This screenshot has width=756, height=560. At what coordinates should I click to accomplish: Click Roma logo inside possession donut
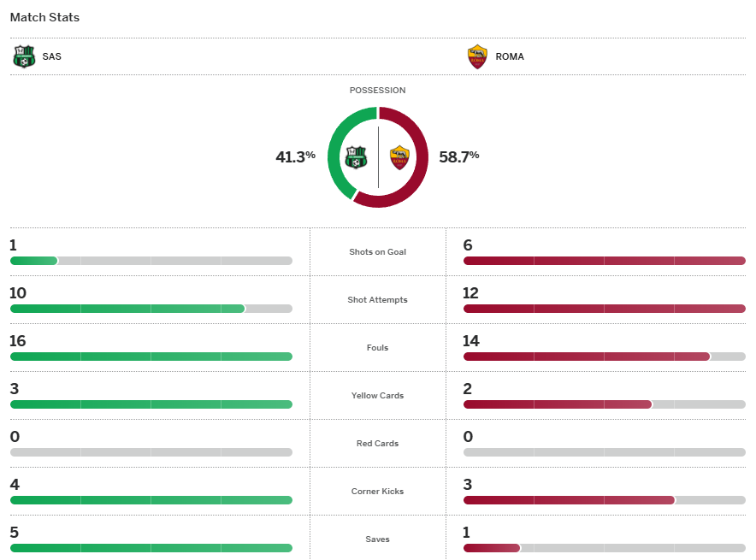click(399, 157)
